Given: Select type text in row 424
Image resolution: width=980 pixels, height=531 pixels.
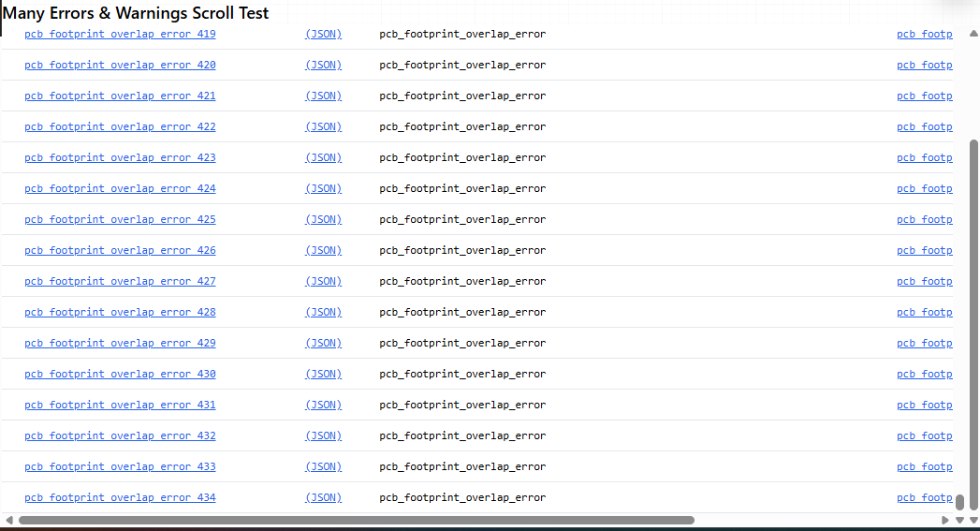Looking at the screenshot, I should pyautogui.click(x=462, y=189).
